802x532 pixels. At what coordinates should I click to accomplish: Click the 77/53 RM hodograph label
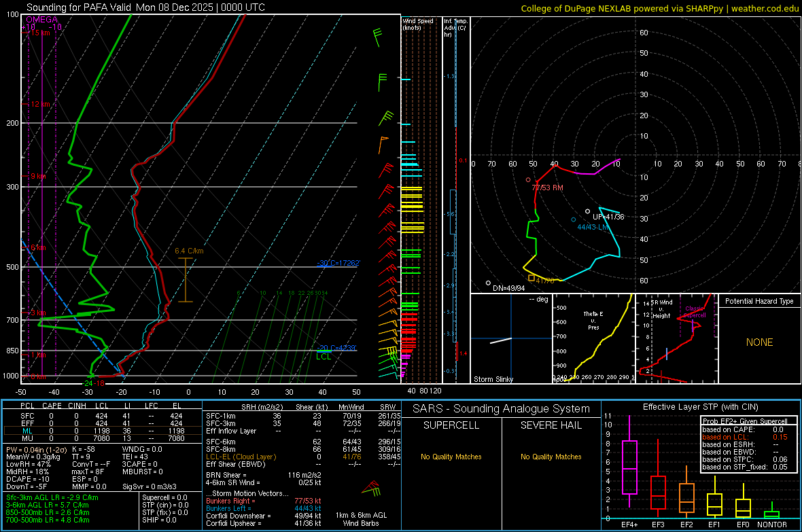[x=547, y=188]
